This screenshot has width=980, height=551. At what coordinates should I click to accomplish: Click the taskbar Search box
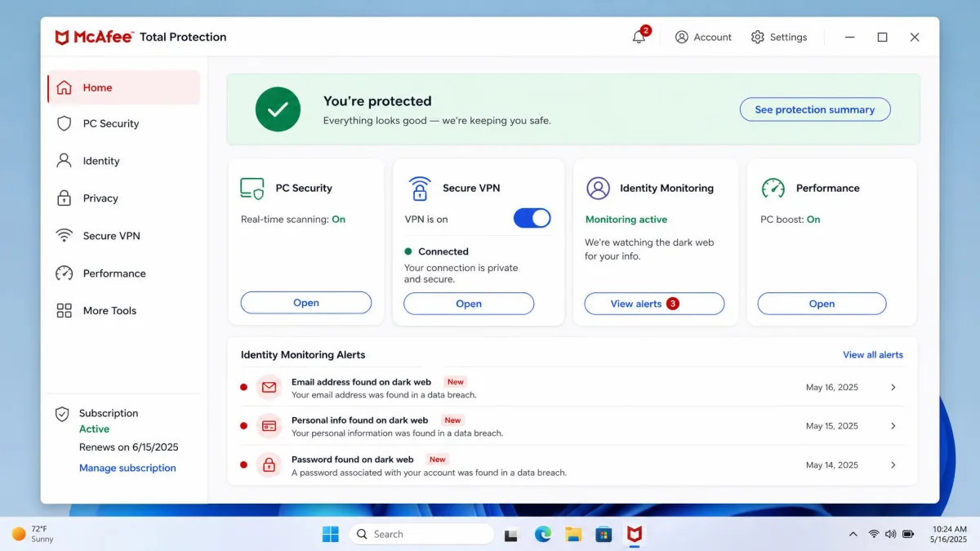pos(421,535)
